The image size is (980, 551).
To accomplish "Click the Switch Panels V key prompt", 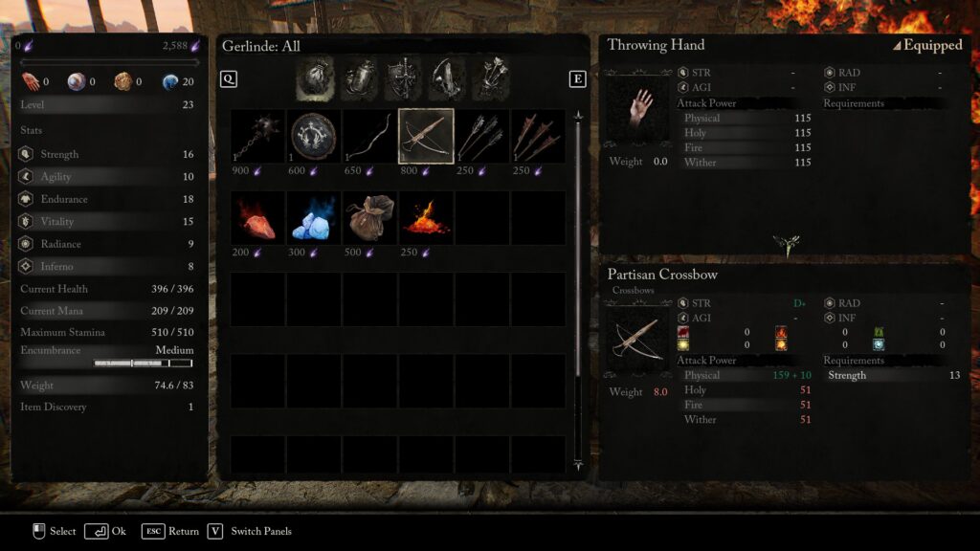I will 215,531.
